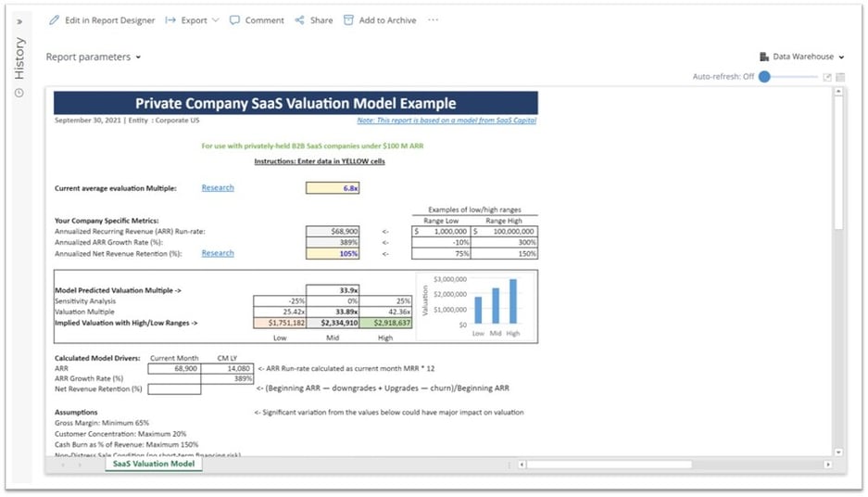The width and height of the screenshot is (868, 497).
Task: Select the yellow 105% retention cell
Action: [333, 254]
